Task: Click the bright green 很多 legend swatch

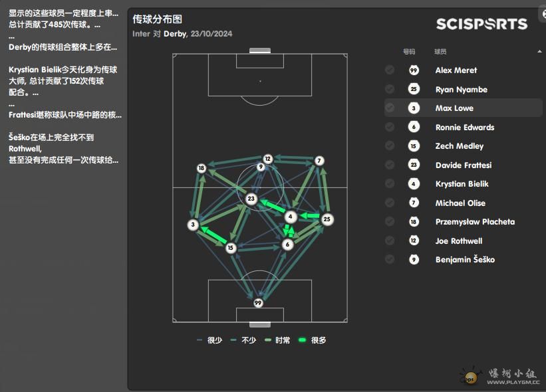Action: tap(302, 340)
